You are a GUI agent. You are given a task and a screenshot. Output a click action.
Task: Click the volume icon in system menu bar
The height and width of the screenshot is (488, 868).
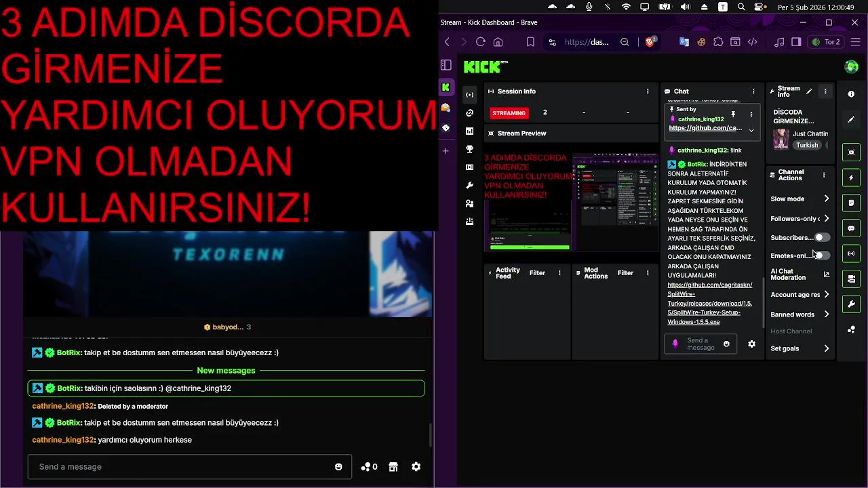click(x=686, y=7)
